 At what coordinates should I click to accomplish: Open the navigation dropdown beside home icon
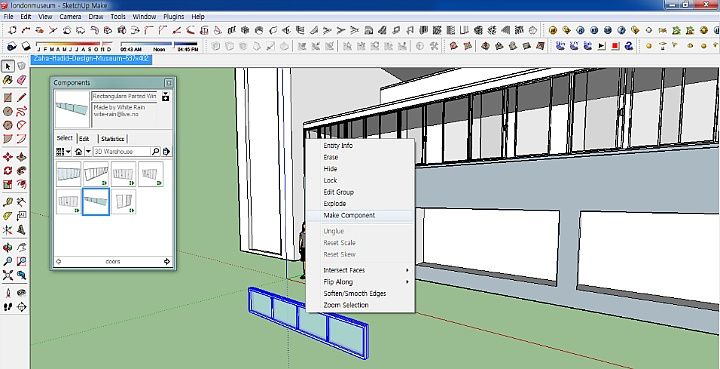coord(88,151)
